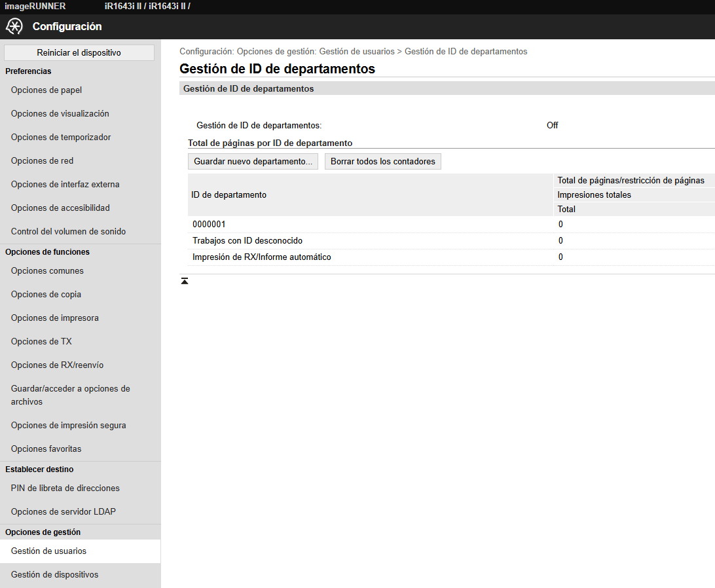Screen dimensions: 715x588
Task: Open Gestión de dispositivos in sidebar
Action: pos(55,575)
